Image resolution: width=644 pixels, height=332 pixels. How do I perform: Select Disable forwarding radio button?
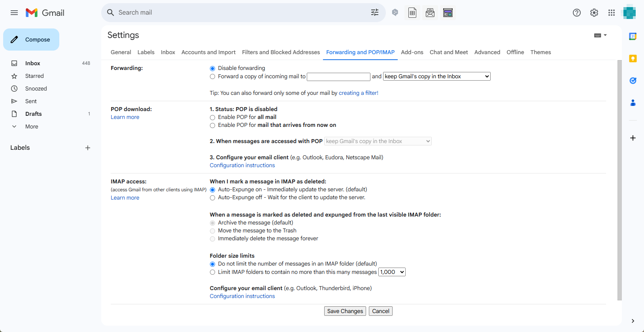click(212, 68)
